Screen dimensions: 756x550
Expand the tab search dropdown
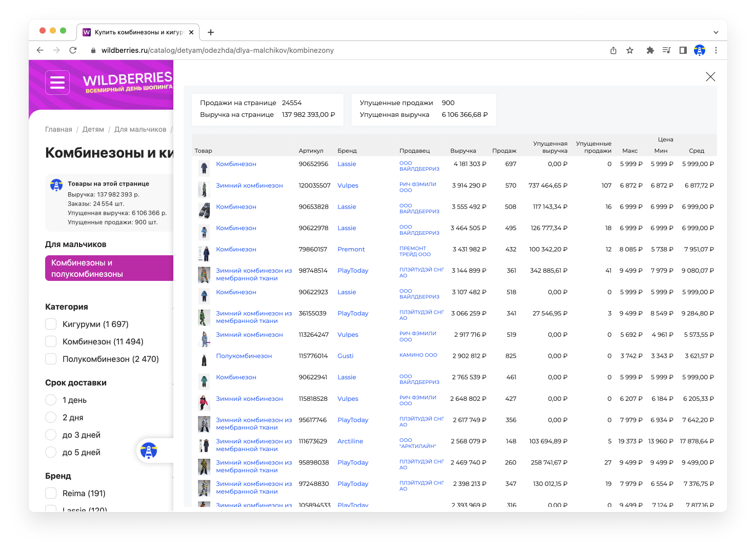(716, 32)
